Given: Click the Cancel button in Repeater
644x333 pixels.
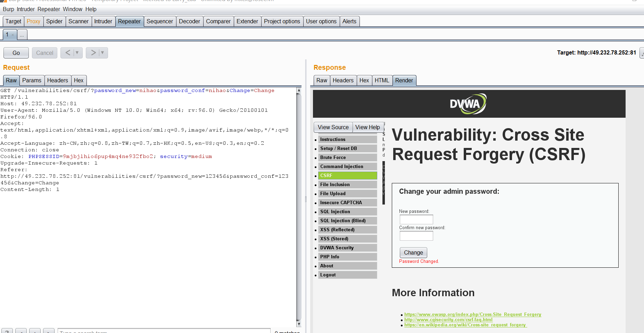Looking at the screenshot, I should point(44,53).
